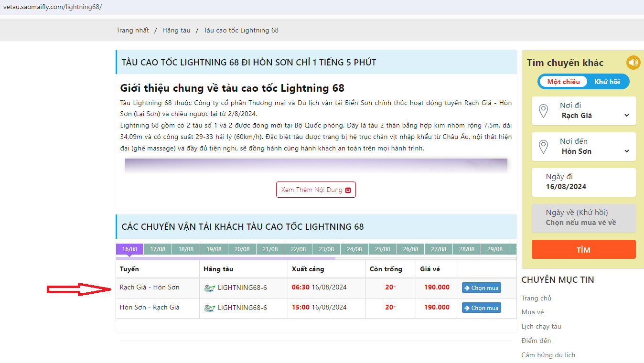
Task: Click the orange TÌM search button
Action: pos(583,249)
